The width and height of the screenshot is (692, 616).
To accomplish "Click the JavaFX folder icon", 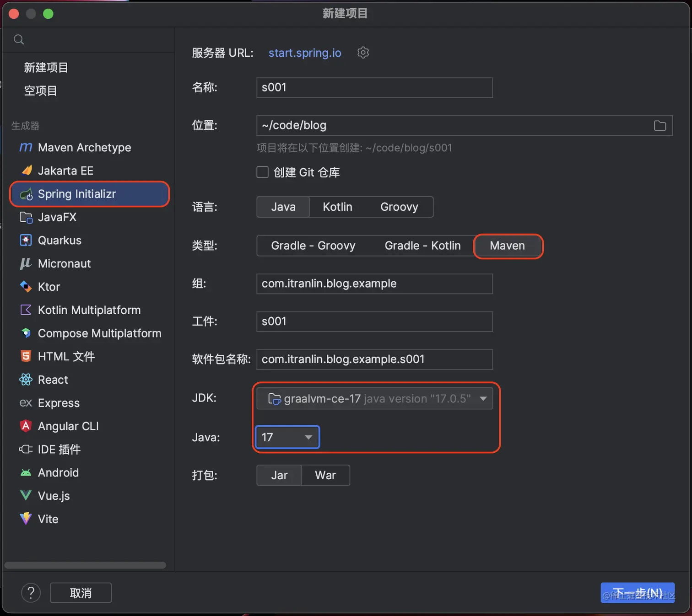I will click(x=26, y=217).
